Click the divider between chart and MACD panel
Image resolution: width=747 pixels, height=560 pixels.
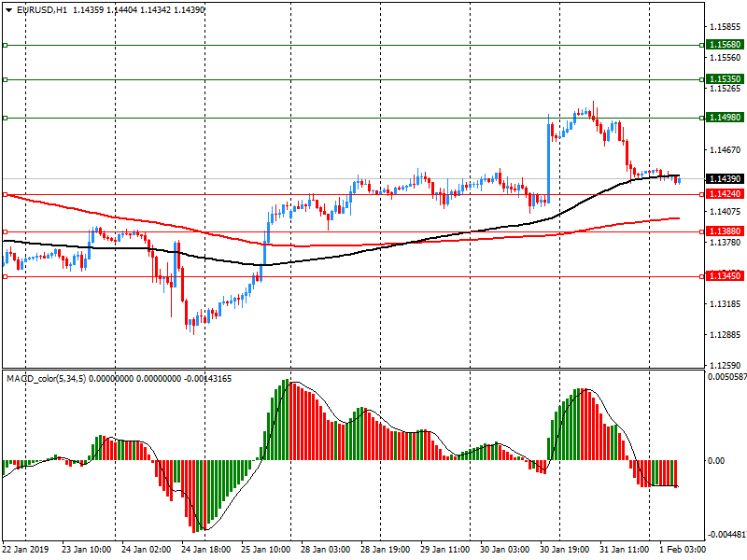pyautogui.click(x=373, y=369)
